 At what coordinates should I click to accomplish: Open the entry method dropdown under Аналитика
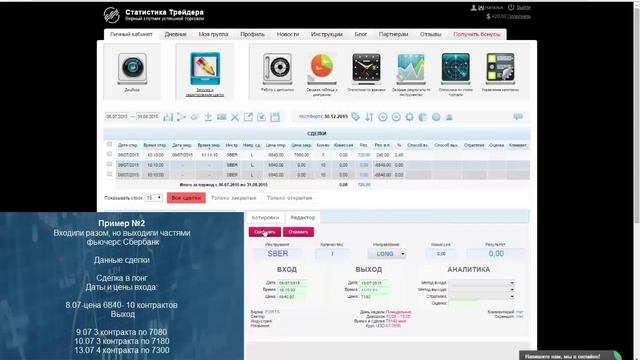pos(481,282)
